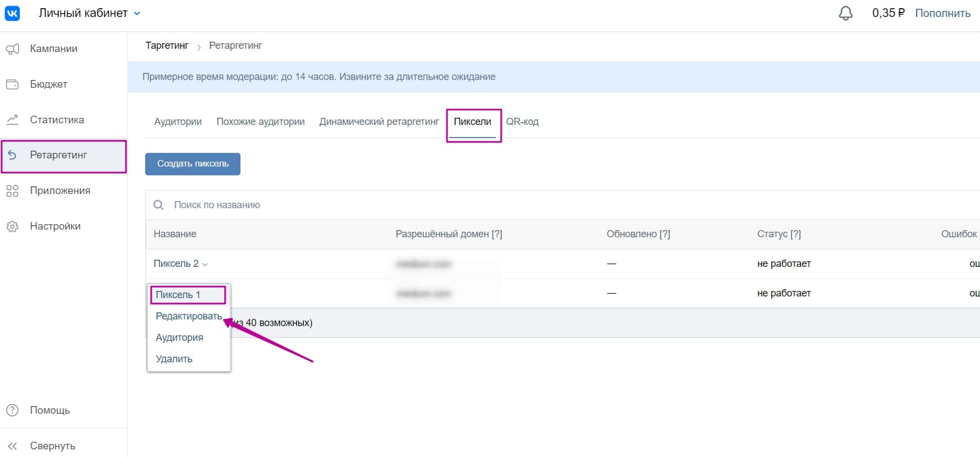Click не работает status in Пиксель 2 row
980x457 pixels.
click(784, 264)
